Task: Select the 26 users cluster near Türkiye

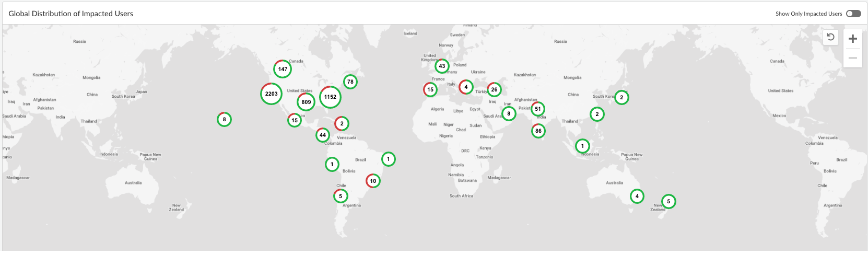Action: click(494, 89)
